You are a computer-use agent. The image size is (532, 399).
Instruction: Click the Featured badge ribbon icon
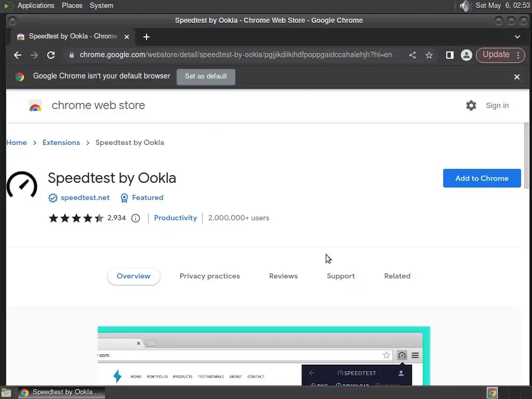pos(124,198)
